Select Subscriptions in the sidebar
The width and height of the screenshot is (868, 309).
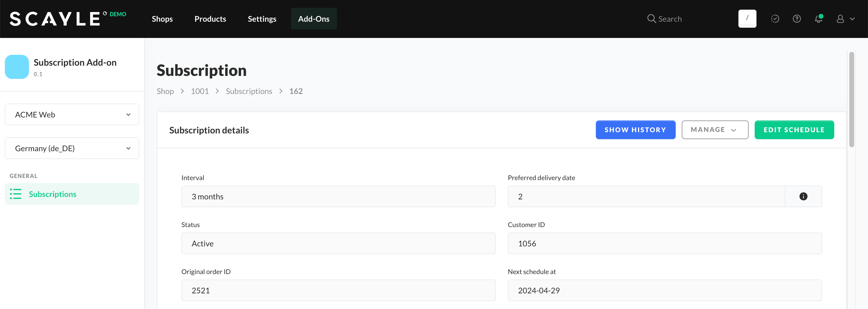click(x=52, y=194)
